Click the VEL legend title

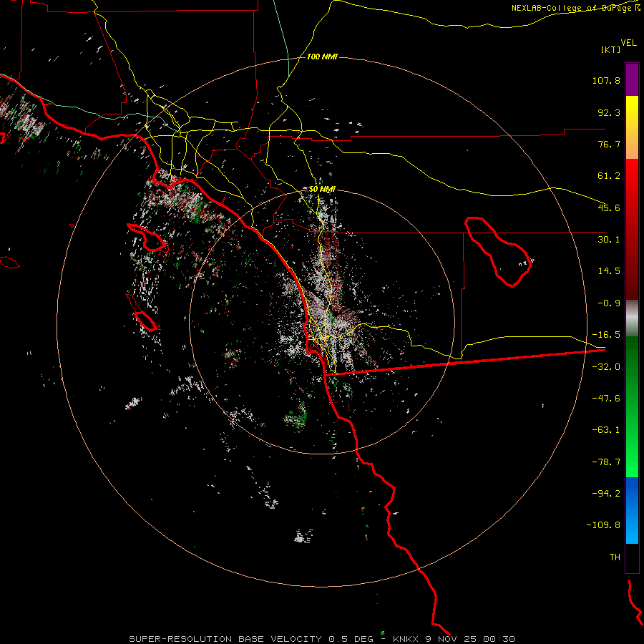(x=628, y=43)
